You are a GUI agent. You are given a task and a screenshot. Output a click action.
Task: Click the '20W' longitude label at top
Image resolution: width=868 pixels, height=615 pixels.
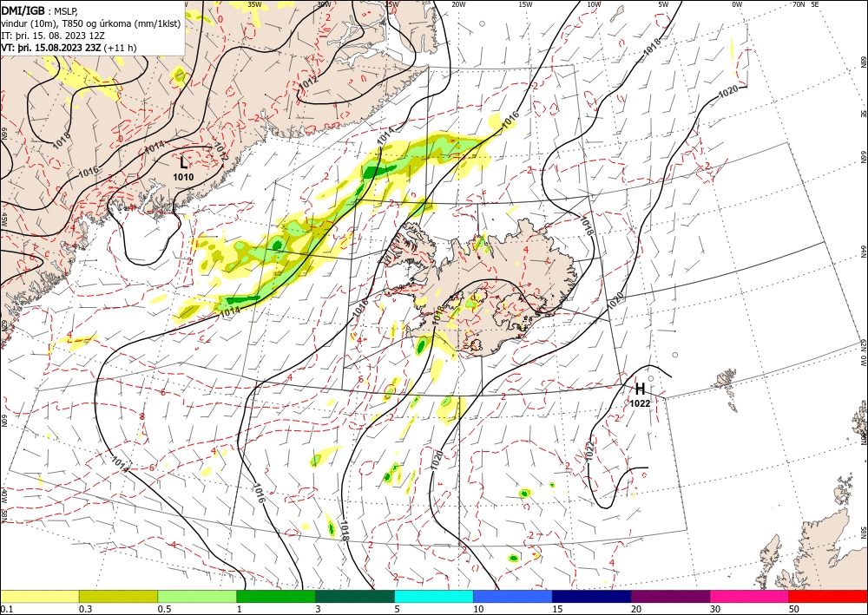pyautogui.click(x=458, y=4)
